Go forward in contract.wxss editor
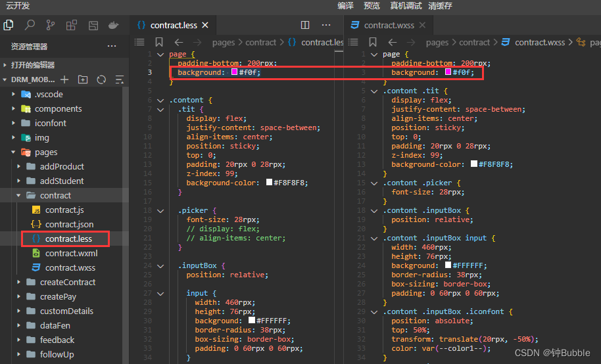 pyautogui.click(x=410, y=42)
